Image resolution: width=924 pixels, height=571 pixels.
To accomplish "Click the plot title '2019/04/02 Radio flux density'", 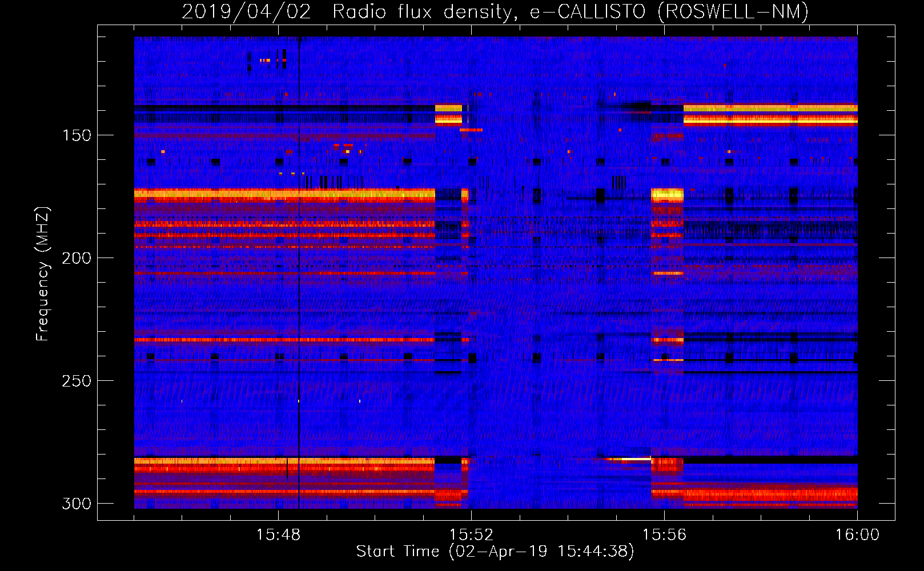I will [495, 12].
